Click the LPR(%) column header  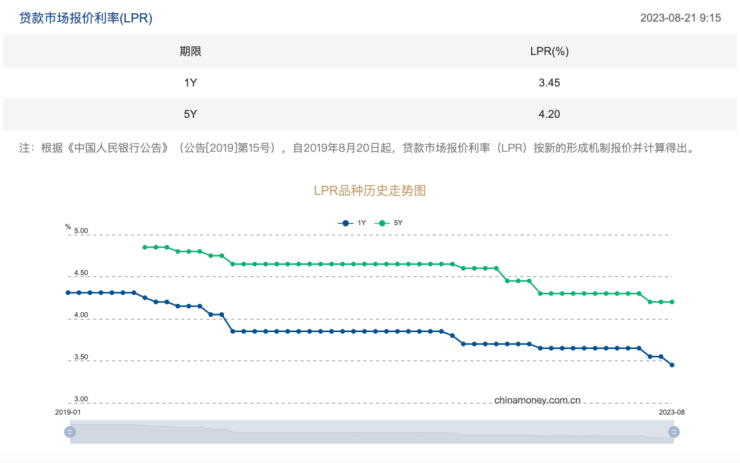(549, 51)
